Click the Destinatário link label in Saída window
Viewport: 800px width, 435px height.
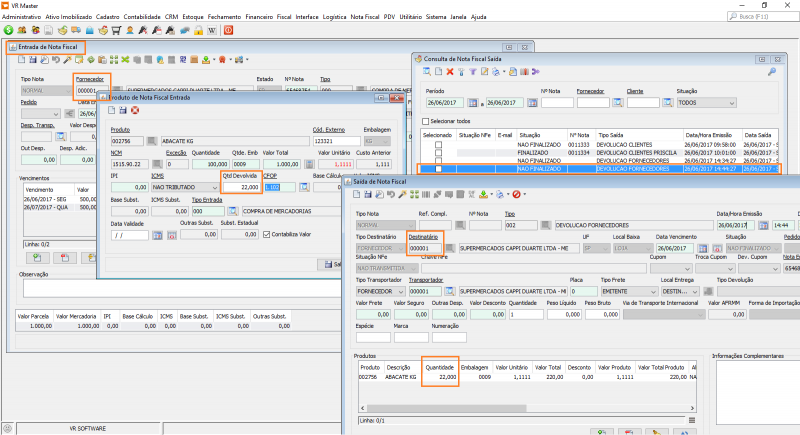[423, 237]
